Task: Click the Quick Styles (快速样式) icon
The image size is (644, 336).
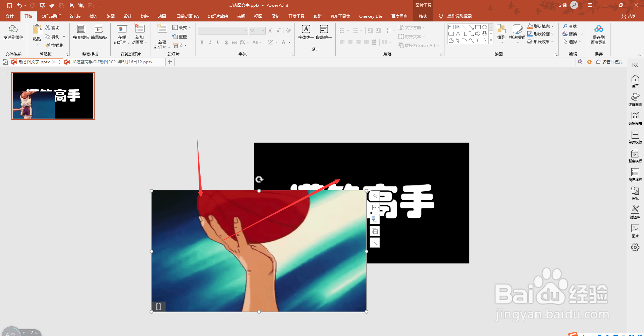Action: coord(517,29)
